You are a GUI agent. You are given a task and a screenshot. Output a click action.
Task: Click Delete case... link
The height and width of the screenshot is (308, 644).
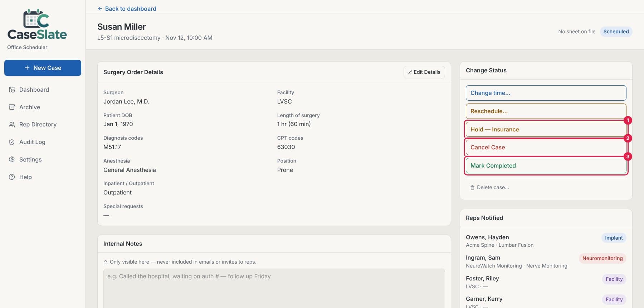[489, 187]
